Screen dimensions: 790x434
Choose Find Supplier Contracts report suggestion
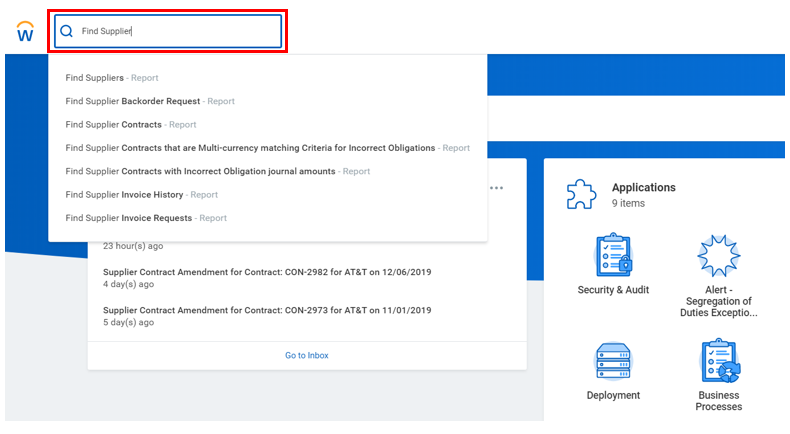pos(130,125)
